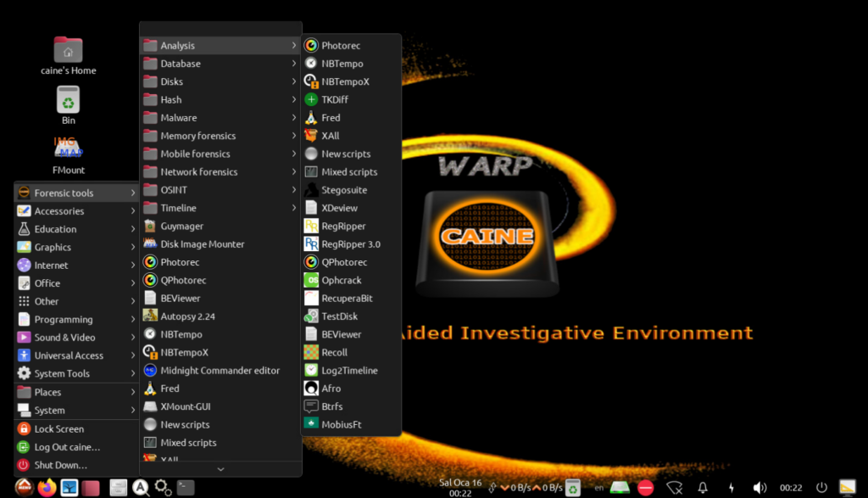Image resolution: width=868 pixels, height=498 pixels.
Task: Click the power button icon in the tray
Action: click(821, 488)
